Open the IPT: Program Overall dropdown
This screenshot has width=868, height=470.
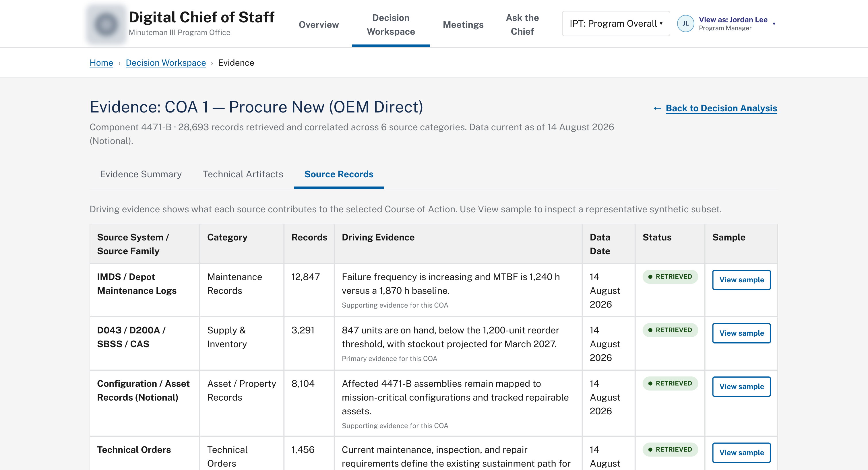click(616, 24)
